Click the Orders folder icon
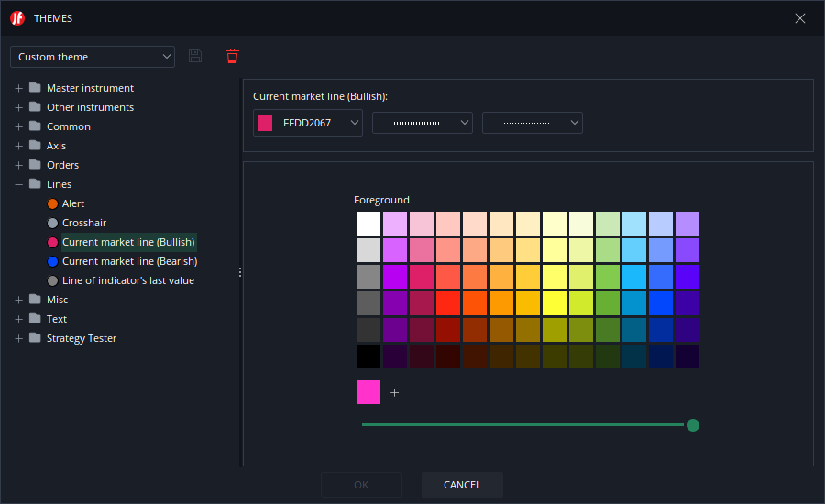 tap(35, 164)
